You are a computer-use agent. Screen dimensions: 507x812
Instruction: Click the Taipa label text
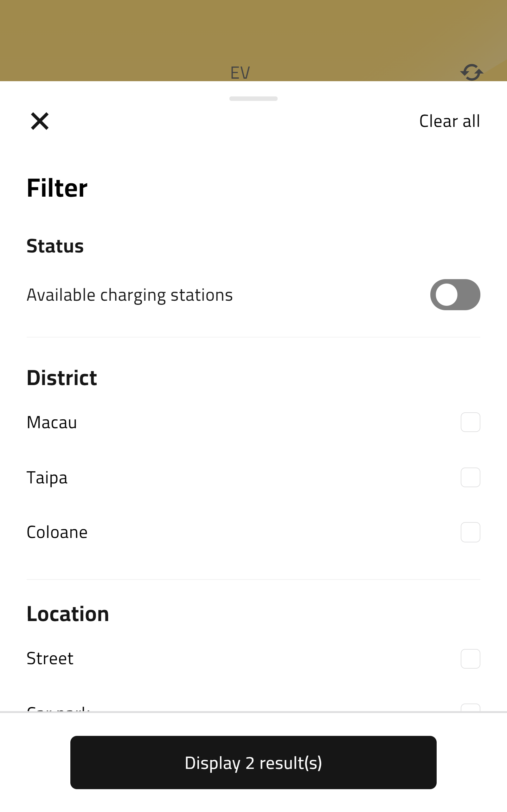(x=47, y=478)
